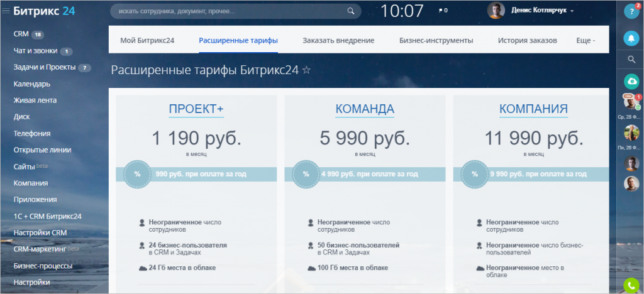Open the help question mark icon
This screenshot has height=294, width=644.
[631, 11]
